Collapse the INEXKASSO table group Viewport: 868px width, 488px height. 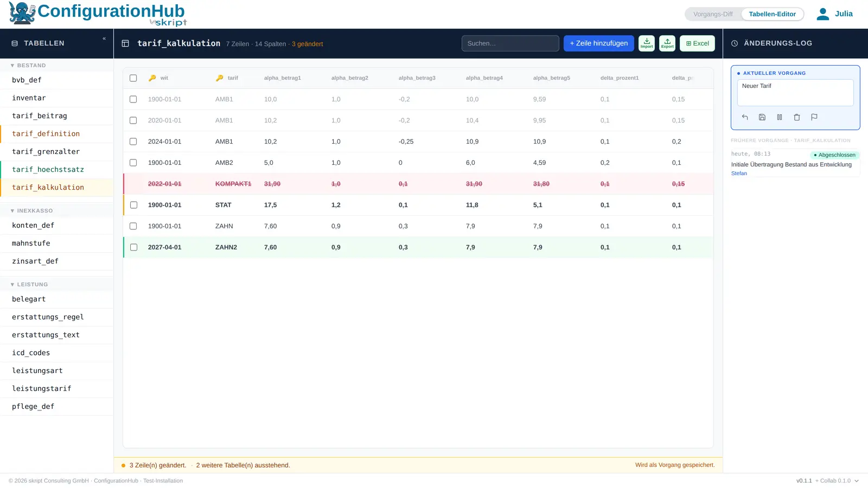tap(31, 211)
